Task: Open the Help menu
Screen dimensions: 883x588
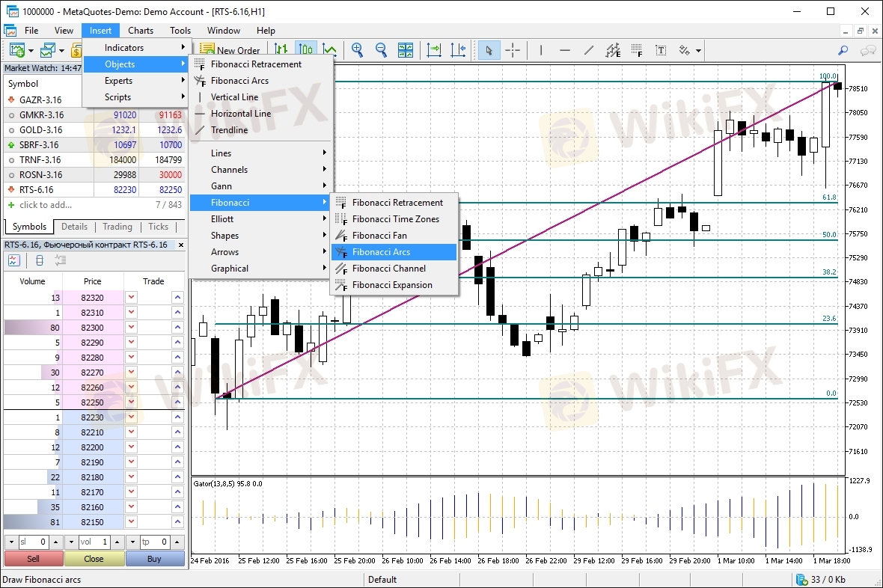Action: click(x=266, y=31)
